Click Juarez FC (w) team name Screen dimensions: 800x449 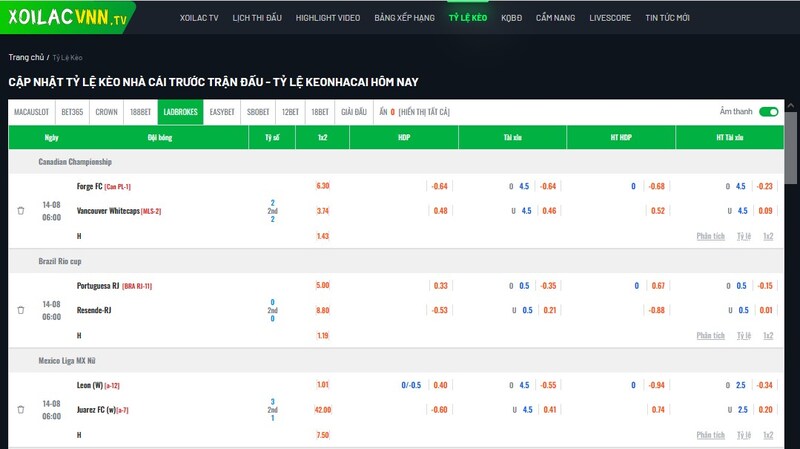(x=96, y=410)
